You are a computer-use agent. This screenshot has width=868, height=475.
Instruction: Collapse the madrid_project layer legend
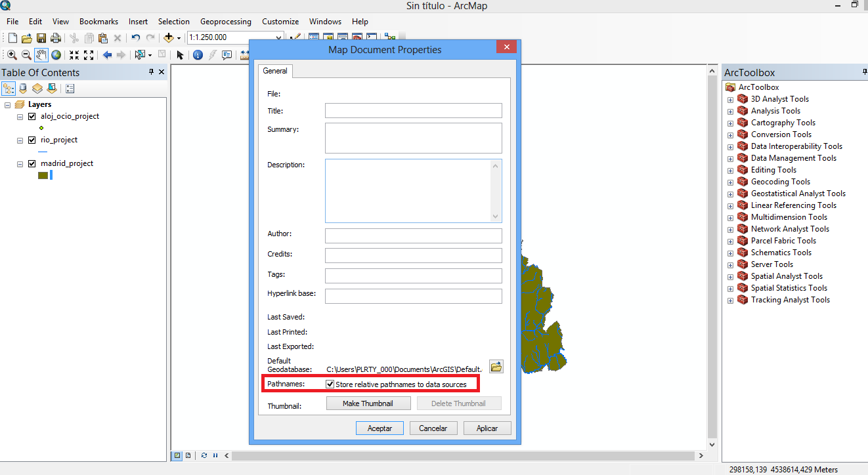[20, 163]
